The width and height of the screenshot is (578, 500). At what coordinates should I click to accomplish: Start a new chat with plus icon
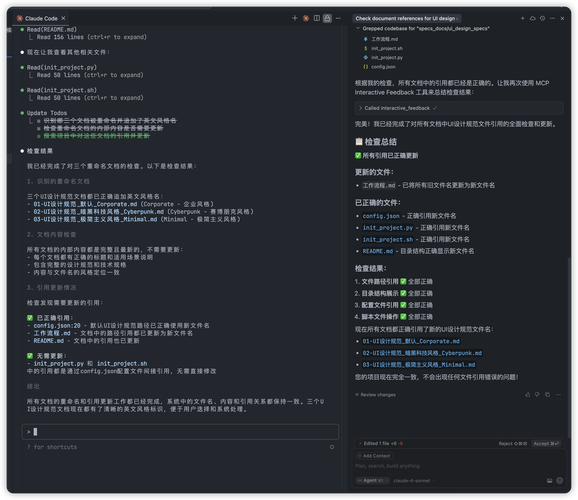522,18
